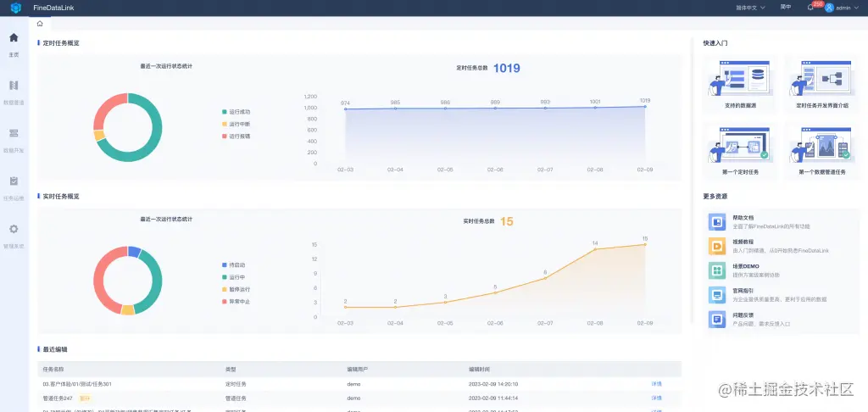The image size is (868, 412).
Task: Click the 问题反馈 icon
Action: (x=717, y=319)
